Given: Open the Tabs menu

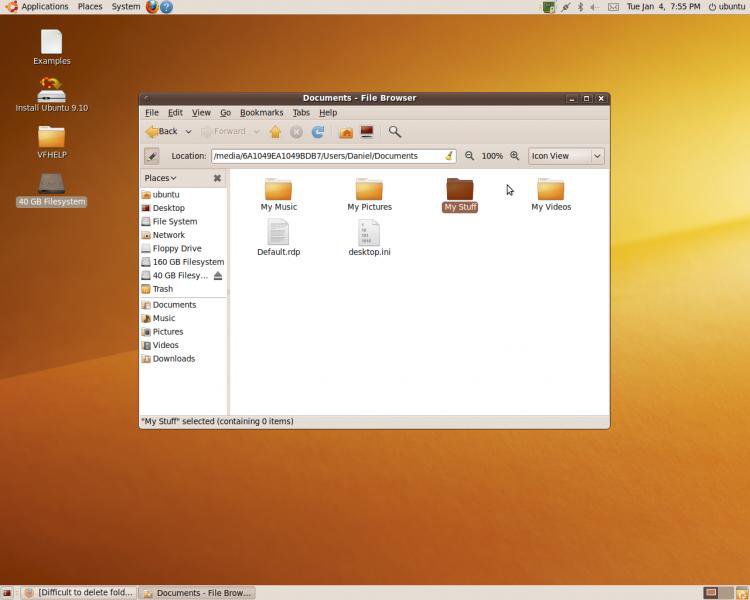Looking at the screenshot, I should point(301,112).
